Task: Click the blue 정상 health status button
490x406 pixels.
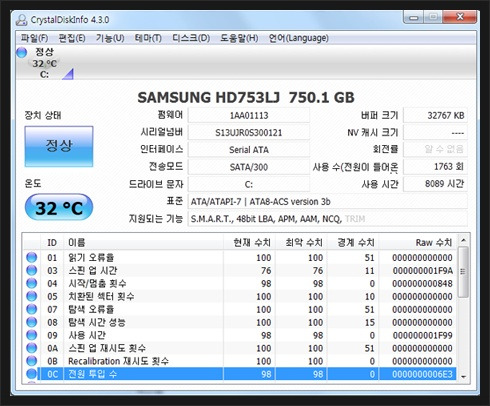Action: [x=59, y=146]
